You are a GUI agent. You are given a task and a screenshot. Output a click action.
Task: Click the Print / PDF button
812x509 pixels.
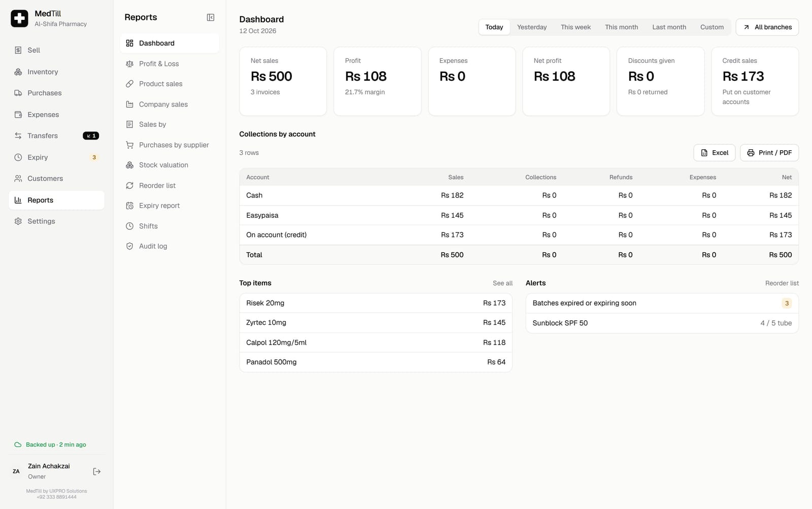(769, 153)
